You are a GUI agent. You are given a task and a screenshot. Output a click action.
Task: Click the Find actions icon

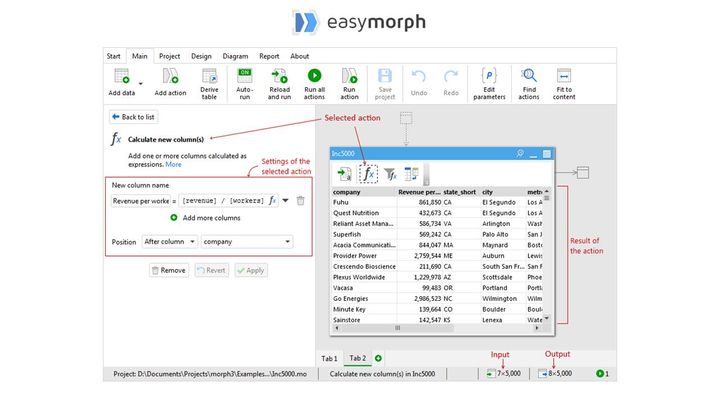pyautogui.click(x=529, y=76)
